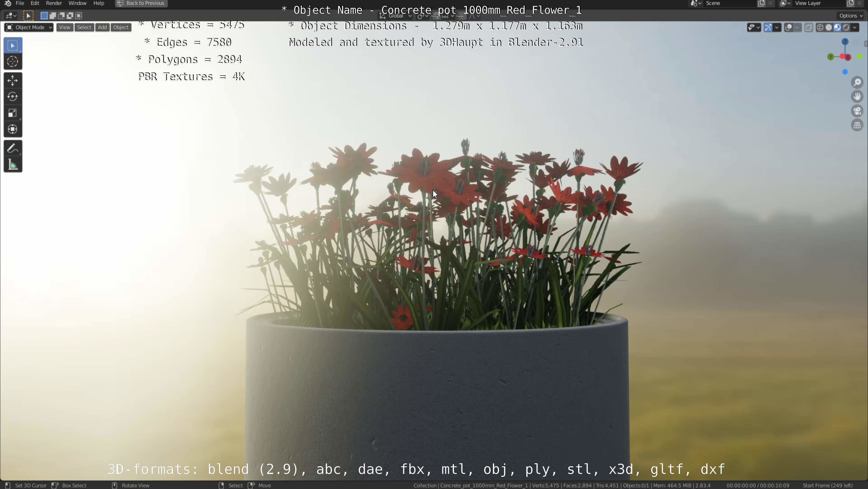Viewport: 868px width, 489px height.
Task: Open the Global transform orientation dropdown
Action: (x=395, y=16)
